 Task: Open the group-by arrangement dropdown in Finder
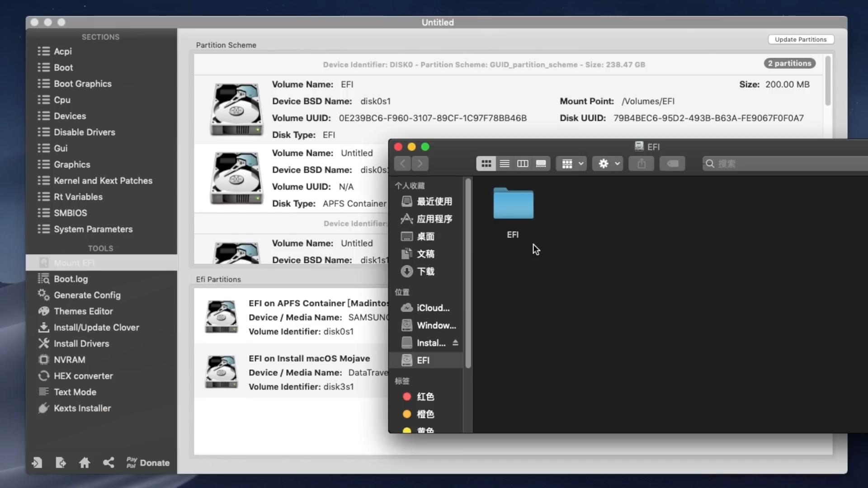571,164
